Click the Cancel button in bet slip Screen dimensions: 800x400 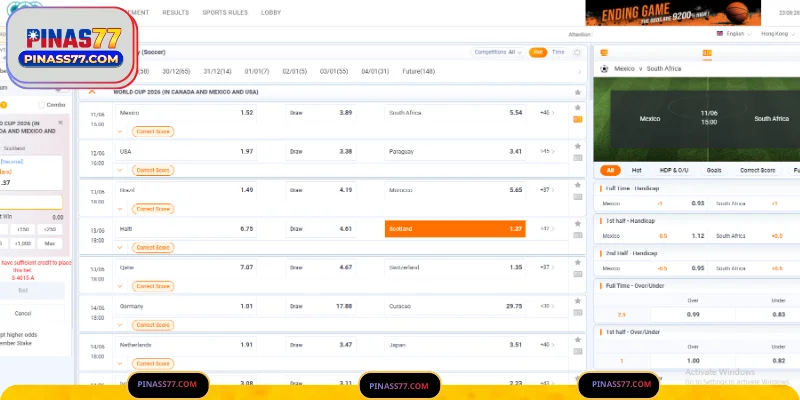tap(22, 314)
